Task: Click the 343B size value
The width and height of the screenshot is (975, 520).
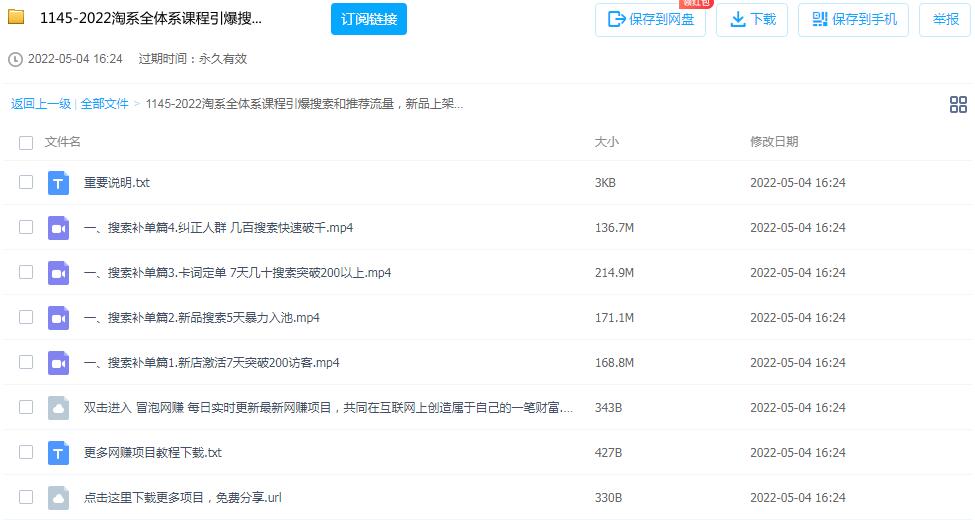Action: click(608, 407)
